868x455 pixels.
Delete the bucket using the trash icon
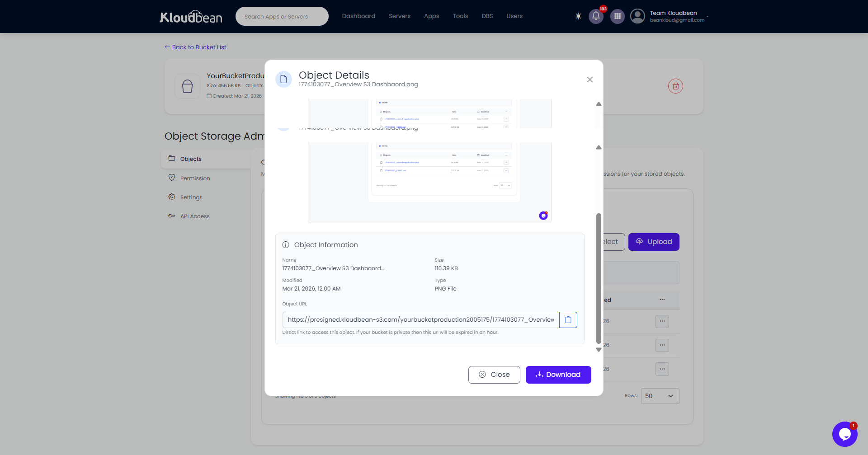(675, 86)
